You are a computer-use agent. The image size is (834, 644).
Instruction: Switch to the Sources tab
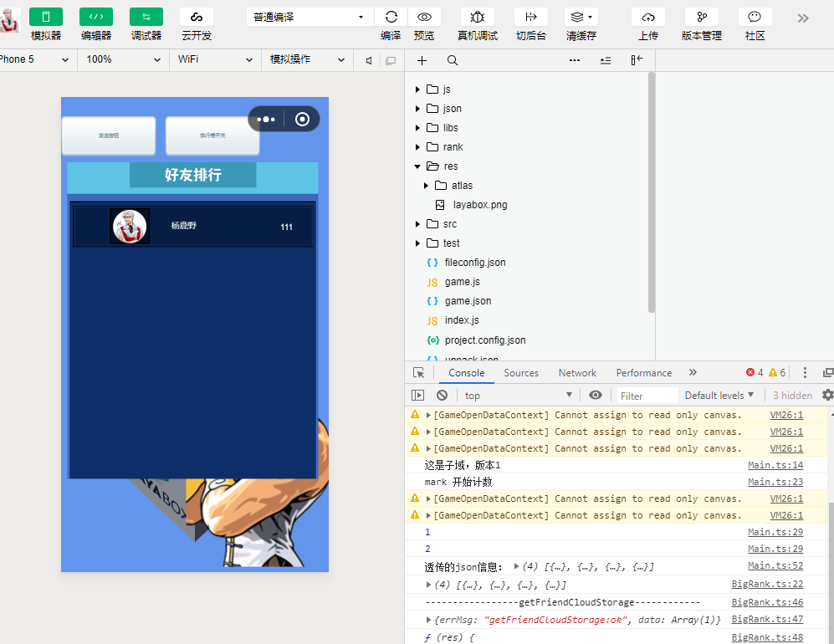click(x=521, y=373)
